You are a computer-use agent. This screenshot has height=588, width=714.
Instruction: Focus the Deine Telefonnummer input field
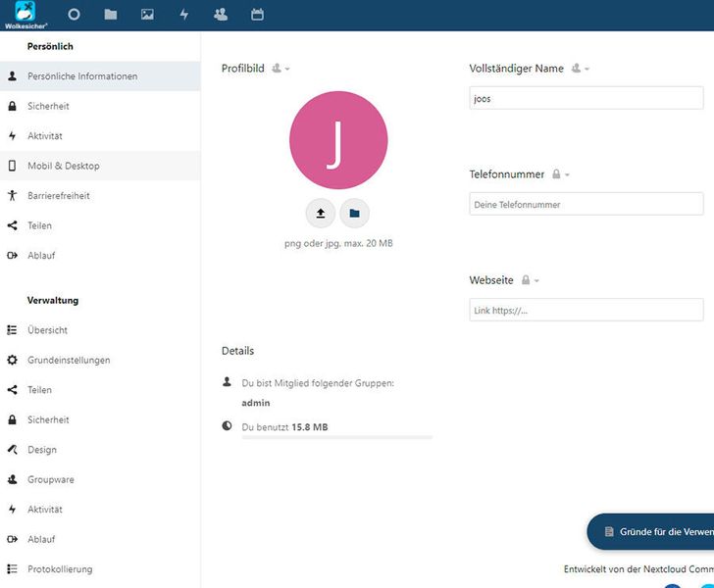pyautogui.click(x=586, y=205)
